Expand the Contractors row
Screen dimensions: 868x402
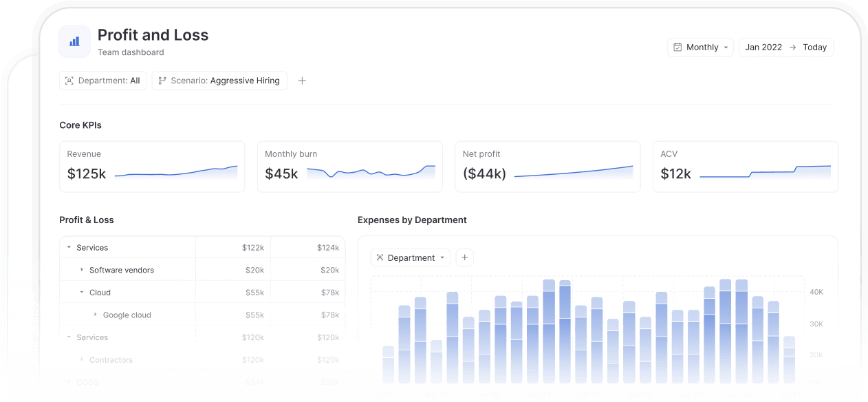(82, 360)
